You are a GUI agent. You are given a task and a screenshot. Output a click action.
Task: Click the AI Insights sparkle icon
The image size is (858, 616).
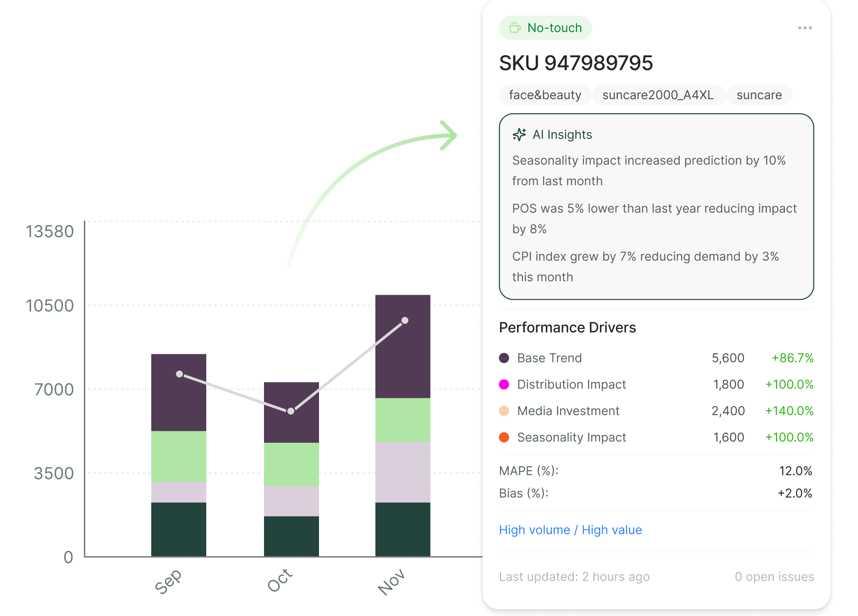tap(519, 134)
